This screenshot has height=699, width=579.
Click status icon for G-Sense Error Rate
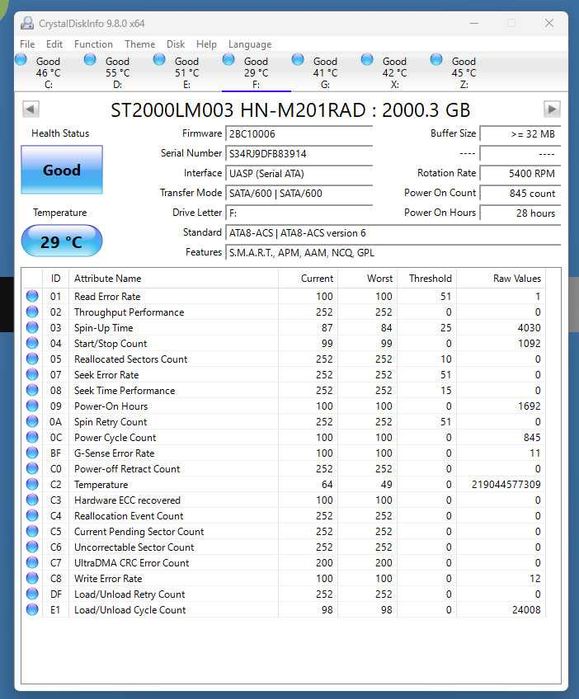point(32,452)
